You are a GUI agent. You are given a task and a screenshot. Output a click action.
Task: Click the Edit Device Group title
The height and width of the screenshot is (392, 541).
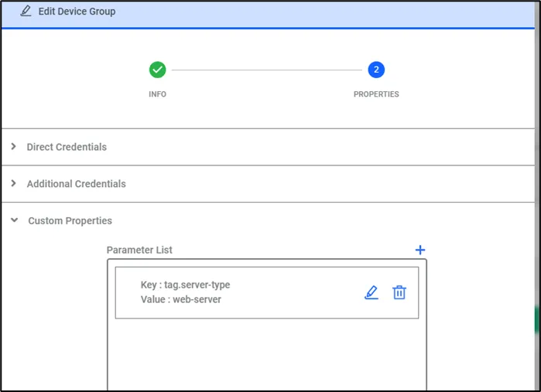(x=77, y=12)
